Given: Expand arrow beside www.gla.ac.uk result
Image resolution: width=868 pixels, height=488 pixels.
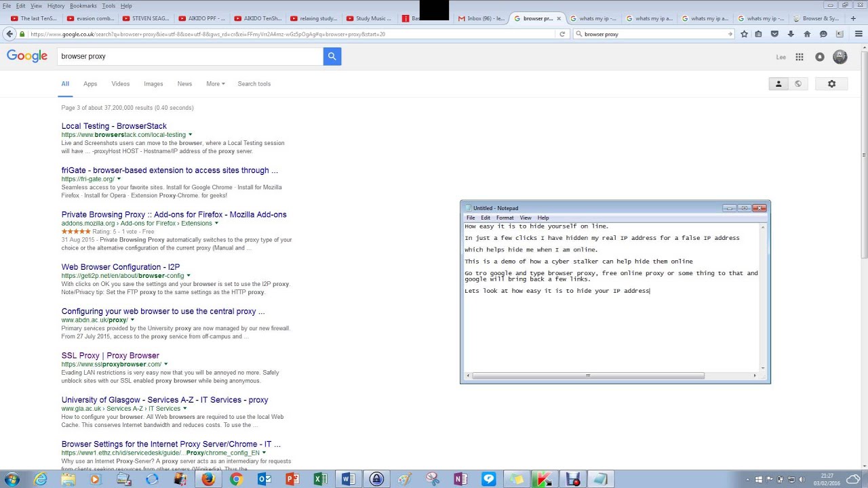Looking at the screenshot, I should point(186,409).
